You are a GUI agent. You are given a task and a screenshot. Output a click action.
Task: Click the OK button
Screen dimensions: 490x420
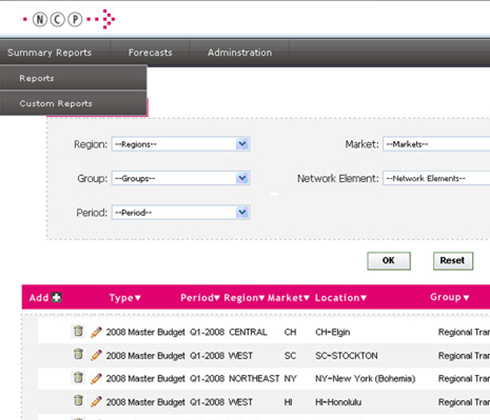389,261
